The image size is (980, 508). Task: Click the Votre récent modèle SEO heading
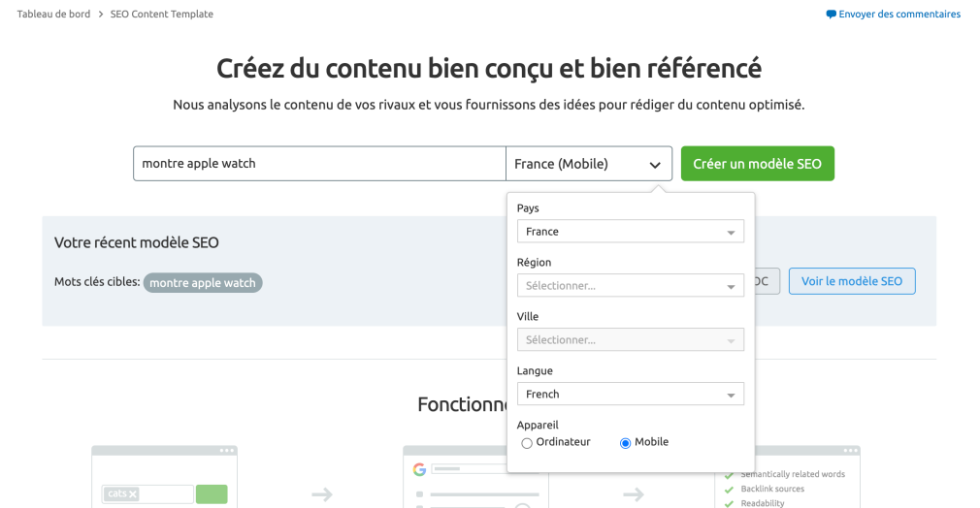point(136,242)
